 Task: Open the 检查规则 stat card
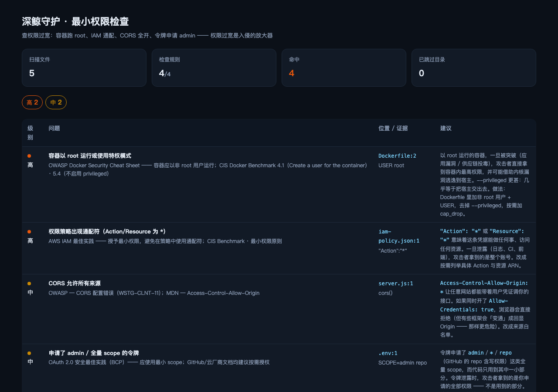click(x=214, y=68)
